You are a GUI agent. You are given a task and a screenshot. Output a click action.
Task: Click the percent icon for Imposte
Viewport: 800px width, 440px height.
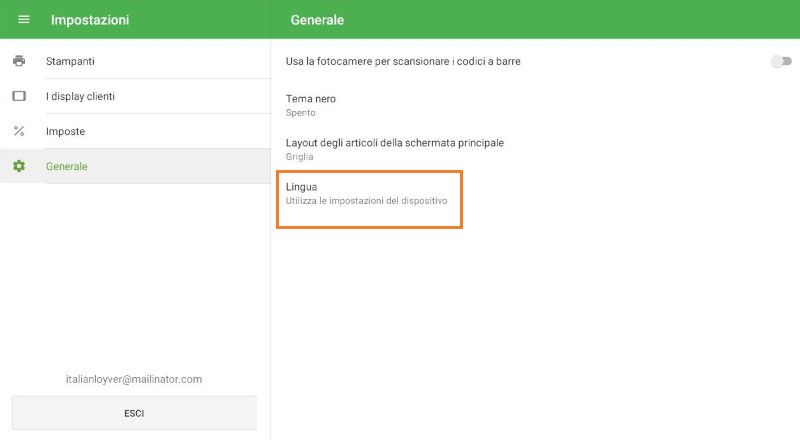click(19, 131)
